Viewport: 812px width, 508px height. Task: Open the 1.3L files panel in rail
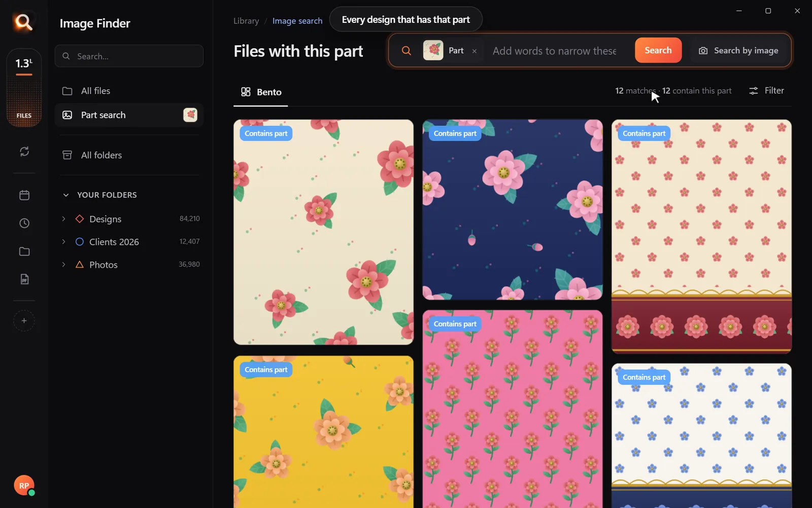click(24, 88)
